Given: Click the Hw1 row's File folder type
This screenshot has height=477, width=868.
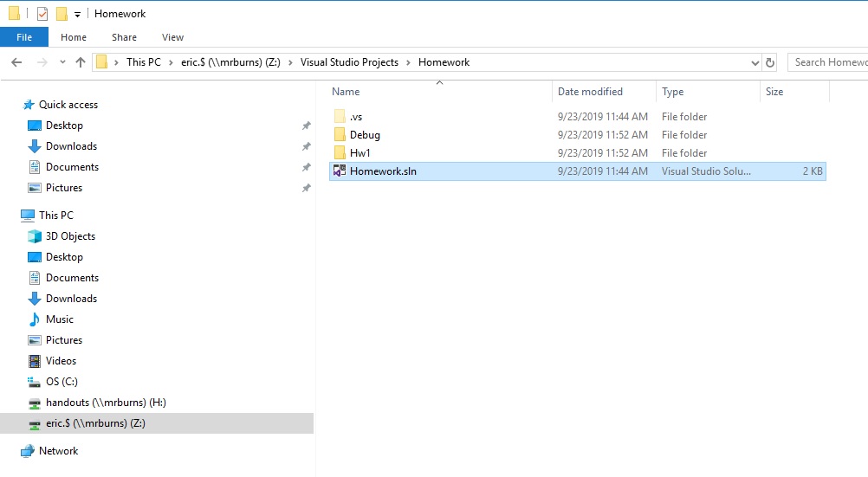Looking at the screenshot, I should click(x=684, y=153).
